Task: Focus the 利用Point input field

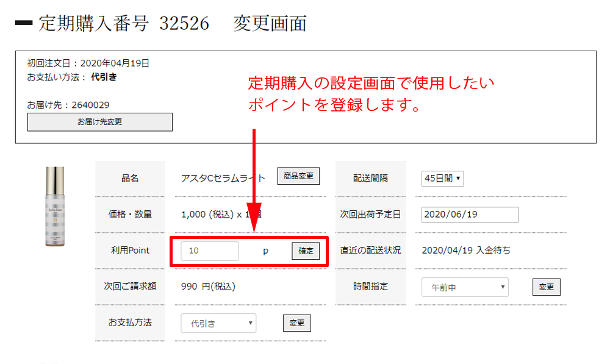Action: 210,251
